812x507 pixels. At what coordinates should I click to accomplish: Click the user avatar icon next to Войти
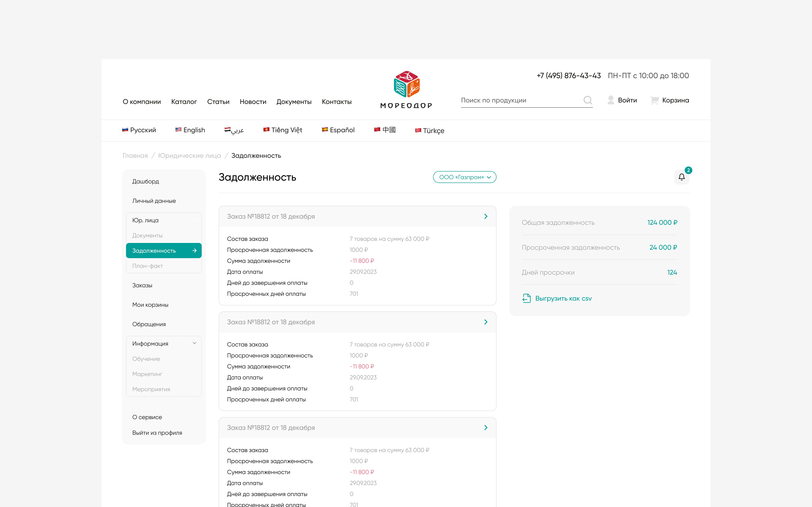coord(611,100)
